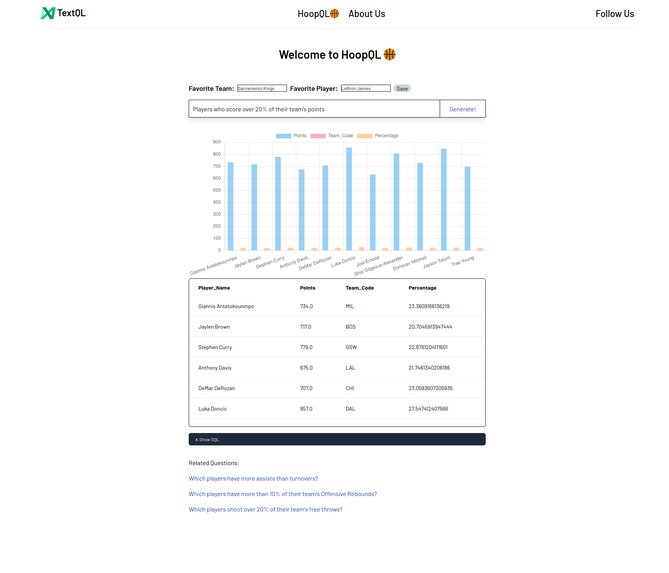Click the CHI team code cell
Screen dimensions: 669x573
pyautogui.click(x=350, y=388)
